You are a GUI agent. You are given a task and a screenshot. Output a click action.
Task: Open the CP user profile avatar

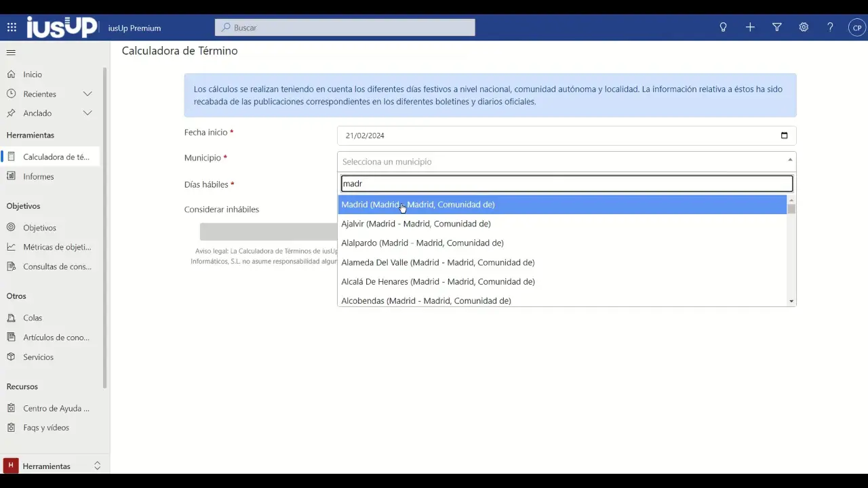tap(857, 28)
